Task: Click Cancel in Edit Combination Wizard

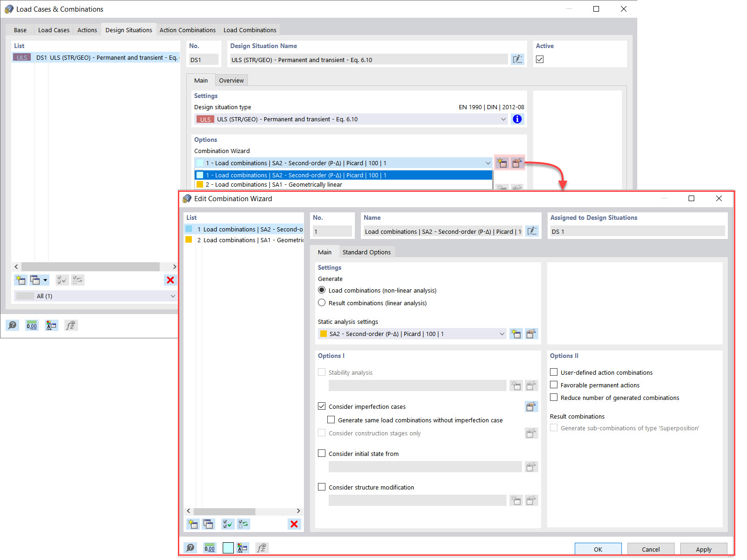Action: pos(651,549)
